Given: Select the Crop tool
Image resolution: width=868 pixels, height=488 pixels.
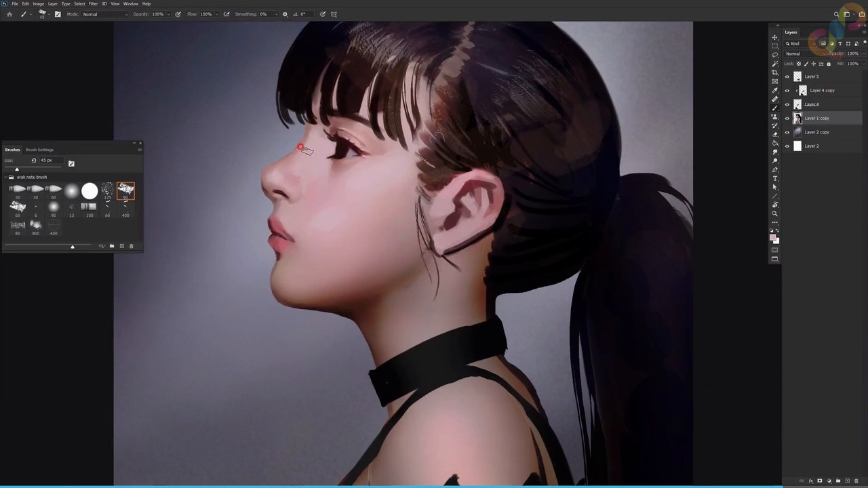Looking at the screenshot, I should click(x=775, y=73).
